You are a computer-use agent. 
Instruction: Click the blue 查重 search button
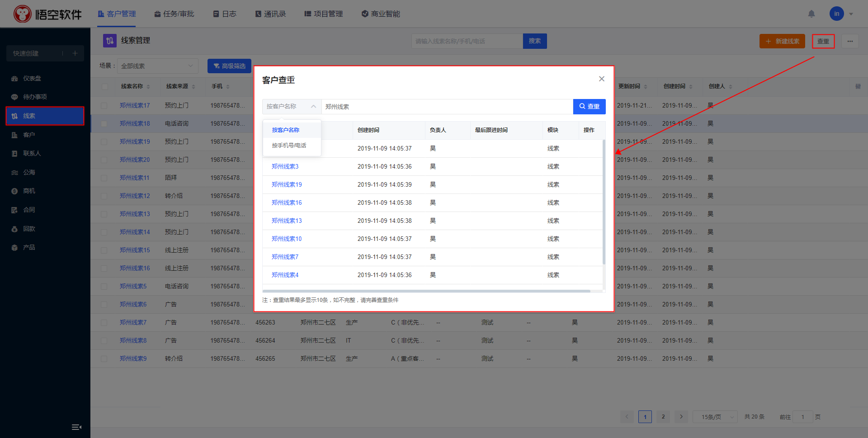[x=589, y=107]
